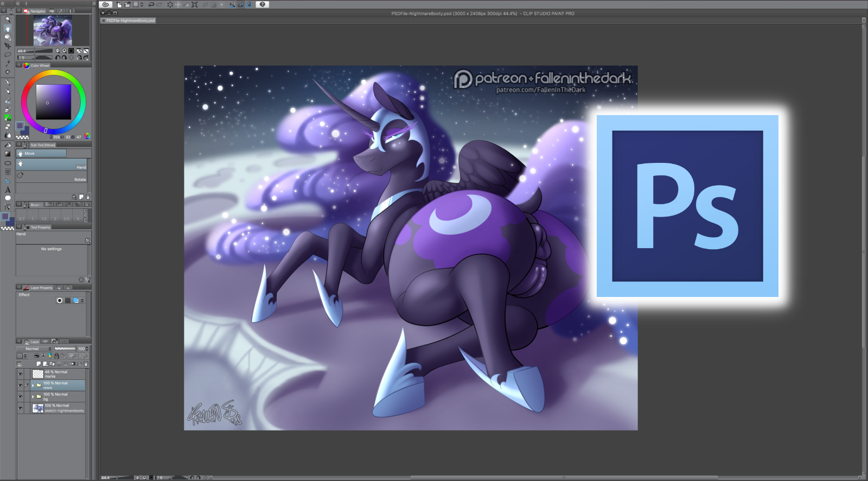Click the Open file folder icon

coord(127,4)
